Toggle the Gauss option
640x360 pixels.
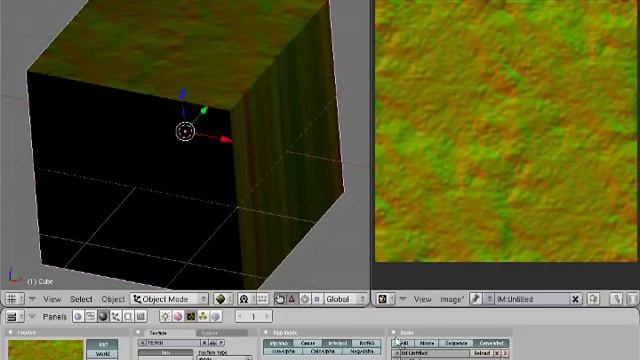pos(308,343)
